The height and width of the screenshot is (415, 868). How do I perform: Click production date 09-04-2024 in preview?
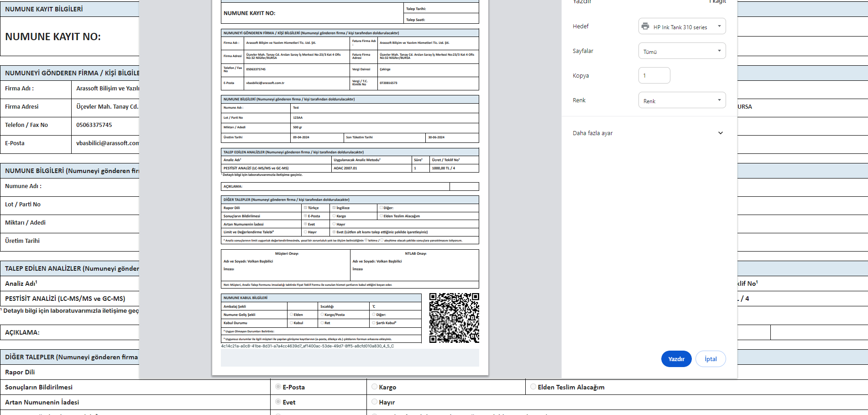pyautogui.click(x=301, y=137)
